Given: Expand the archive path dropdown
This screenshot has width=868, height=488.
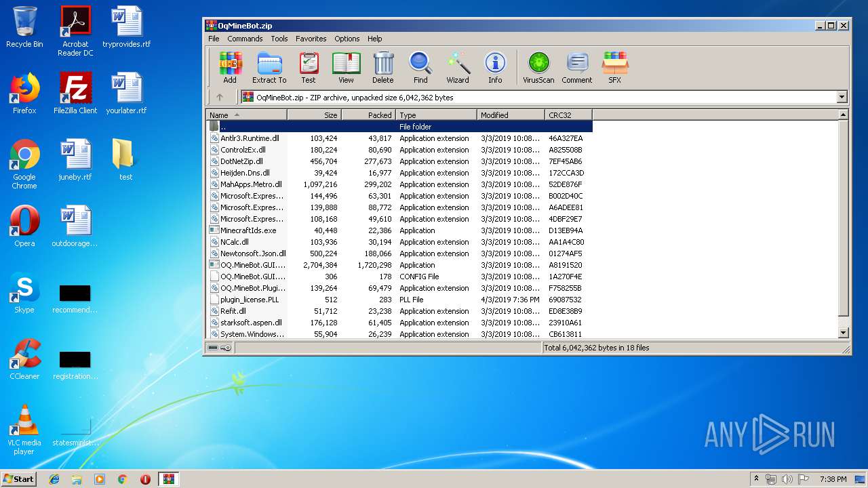Looking at the screenshot, I should point(842,97).
